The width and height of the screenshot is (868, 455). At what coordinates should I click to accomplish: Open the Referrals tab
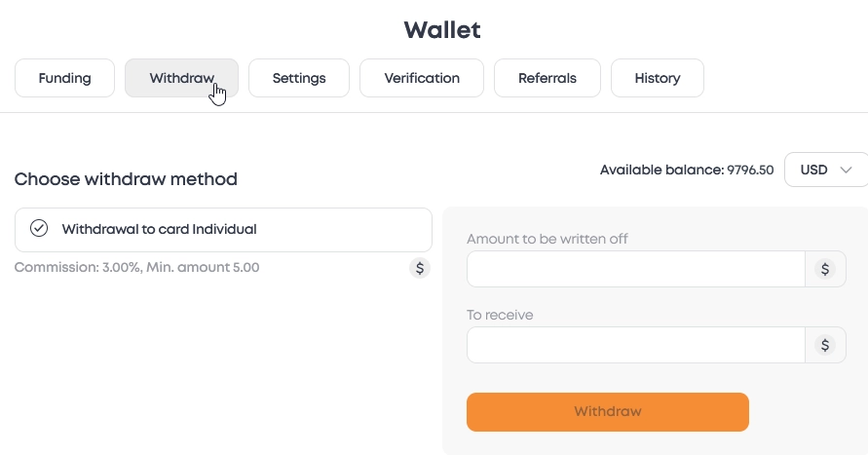point(547,78)
